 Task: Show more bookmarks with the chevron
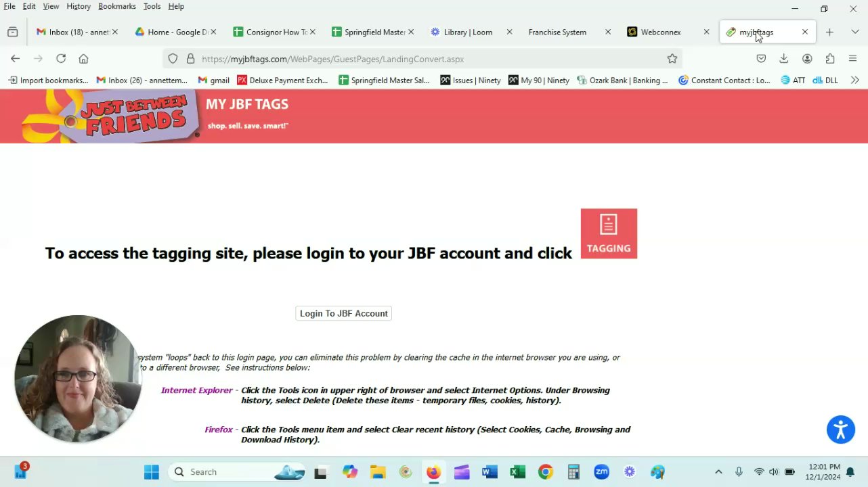855,80
